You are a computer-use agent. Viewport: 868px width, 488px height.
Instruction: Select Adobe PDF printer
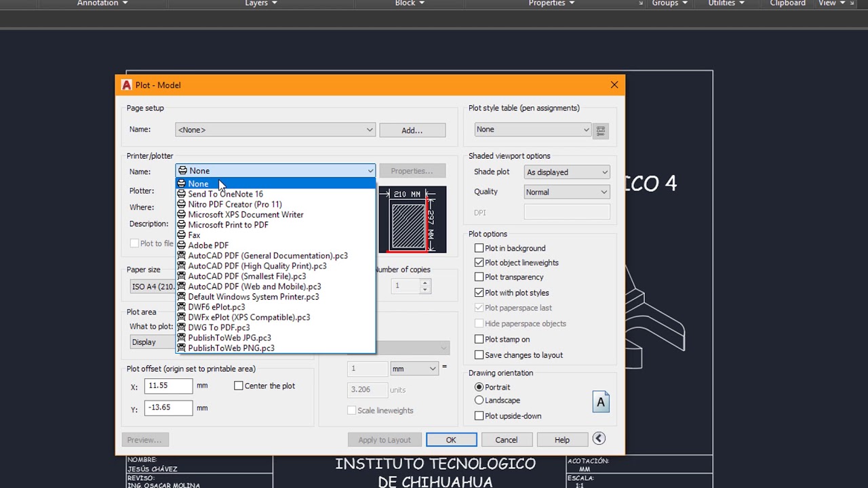(x=275, y=245)
